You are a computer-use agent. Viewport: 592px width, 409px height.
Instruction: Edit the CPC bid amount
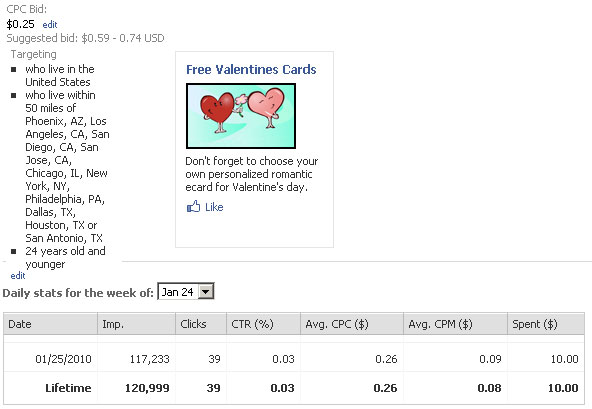pyautogui.click(x=50, y=25)
